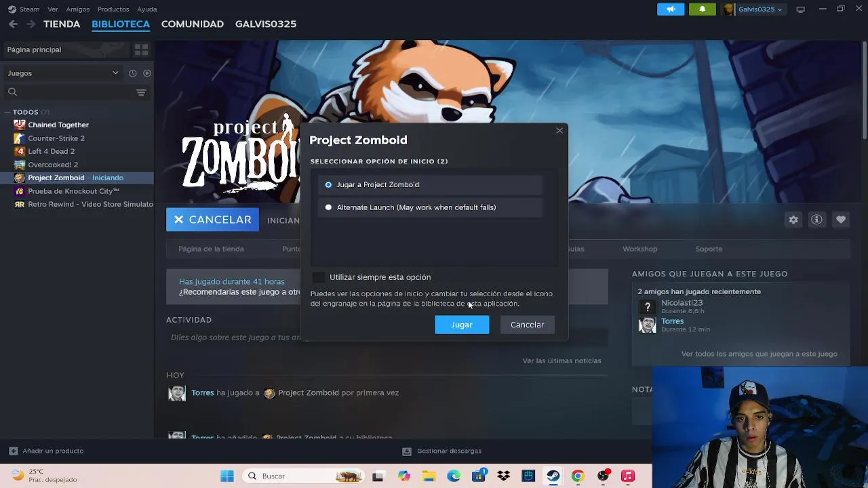The width and height of the screenshot is (868, 488).
Task: Open Steam announcements megaphone button
Action: coord(671,9)
